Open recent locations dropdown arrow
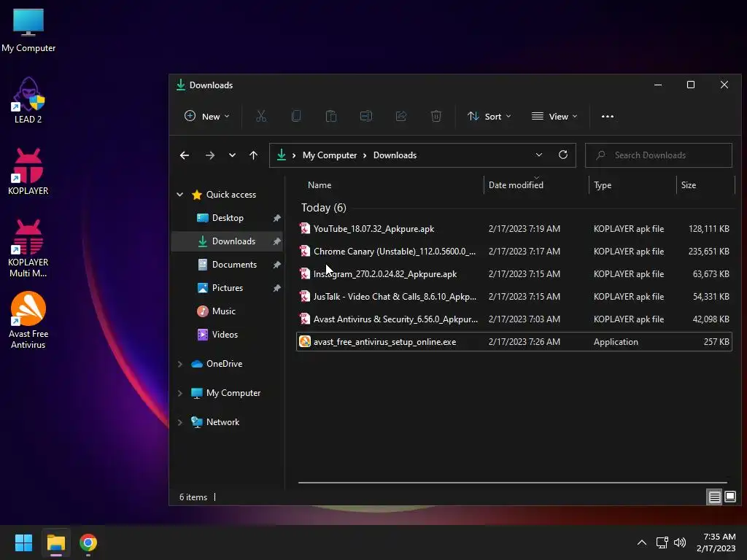 click(232, 155)
